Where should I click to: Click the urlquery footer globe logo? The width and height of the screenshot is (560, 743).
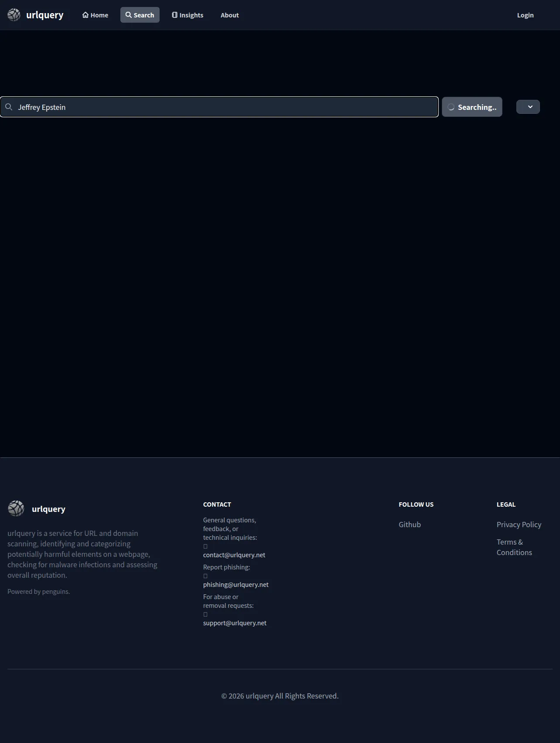[x=16, y=508]
